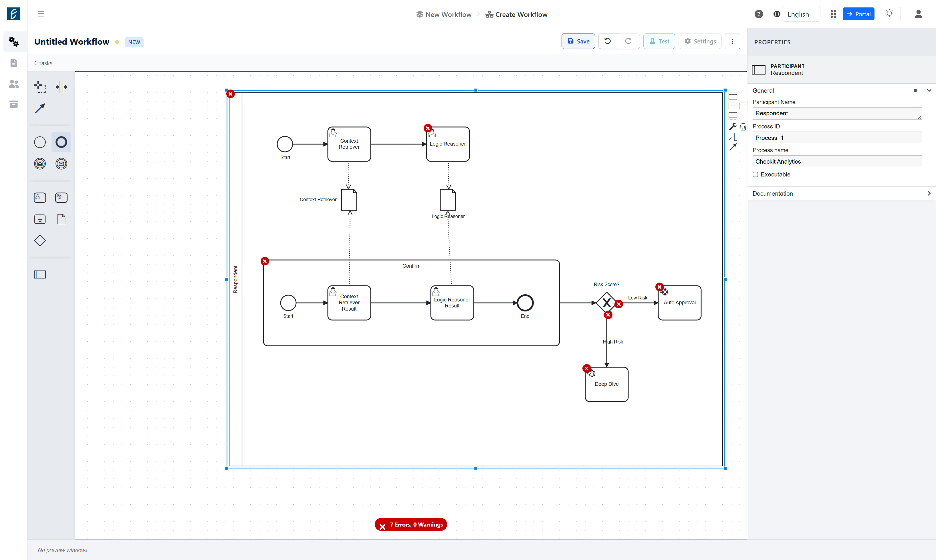Save the workflow

[x=578, y=41]
